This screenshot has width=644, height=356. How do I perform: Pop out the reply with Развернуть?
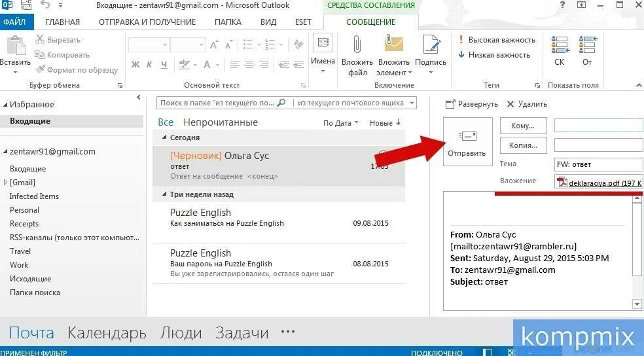click(471, 104)
